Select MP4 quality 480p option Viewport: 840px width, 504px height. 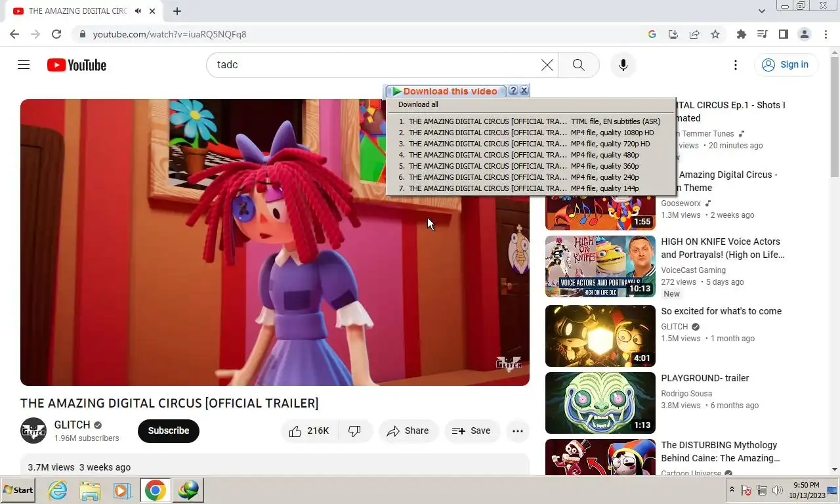(530, 155)
